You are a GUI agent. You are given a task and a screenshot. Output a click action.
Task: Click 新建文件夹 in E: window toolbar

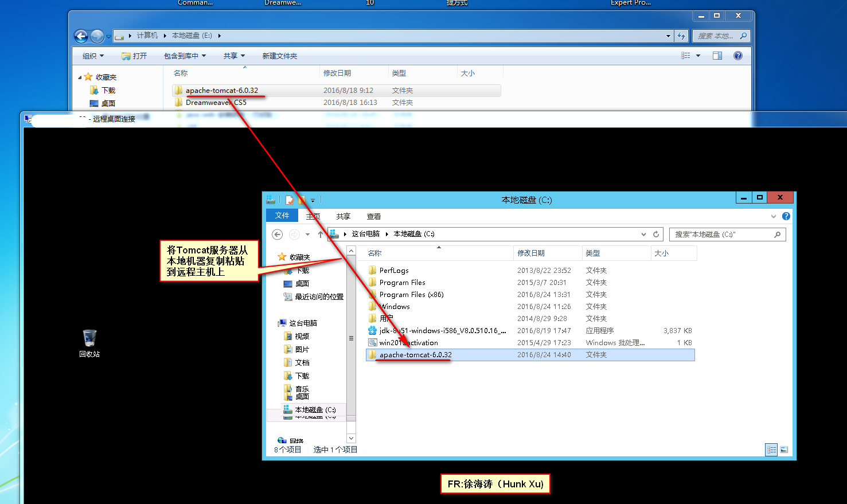(279, 56)
